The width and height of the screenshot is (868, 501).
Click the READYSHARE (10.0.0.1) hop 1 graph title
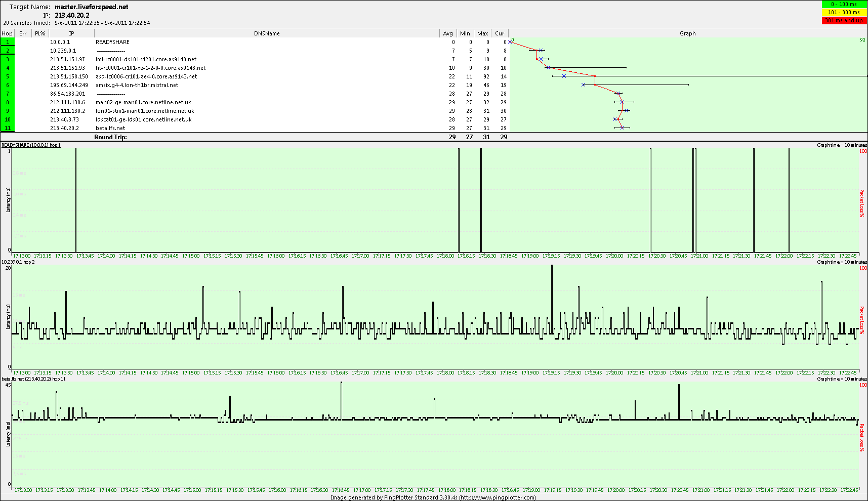[31, 145]
